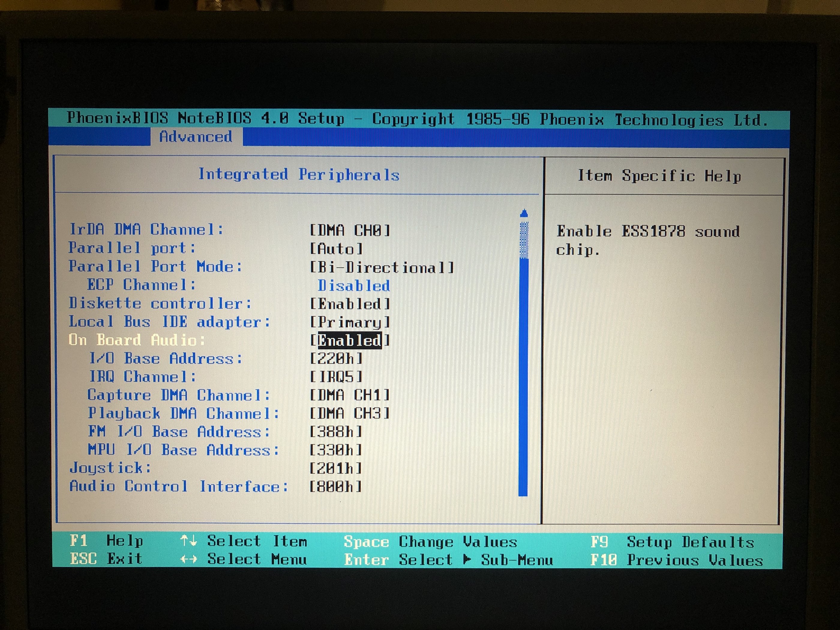Click the vertical scrollbar thumb
The width and height of the screenshot is (840, 630).
(524, 240)
